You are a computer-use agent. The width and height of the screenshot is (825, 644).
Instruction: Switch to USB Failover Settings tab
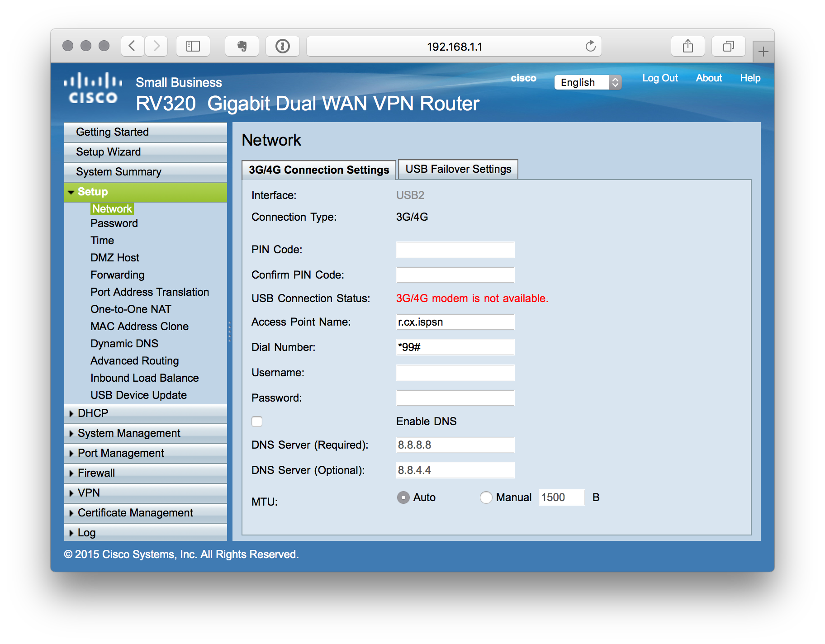pos(458,170)
